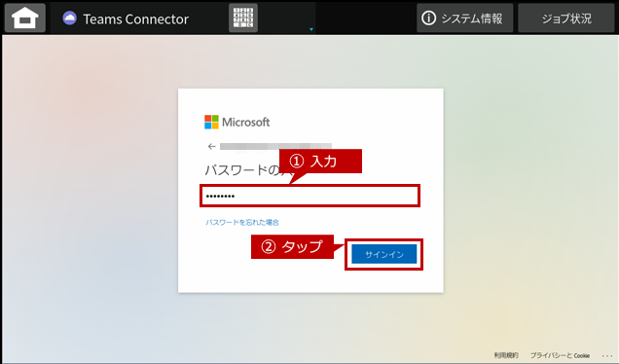Click the ② タップ callout label
Viewport: 619px width, 364px height.
pos(293,247)
